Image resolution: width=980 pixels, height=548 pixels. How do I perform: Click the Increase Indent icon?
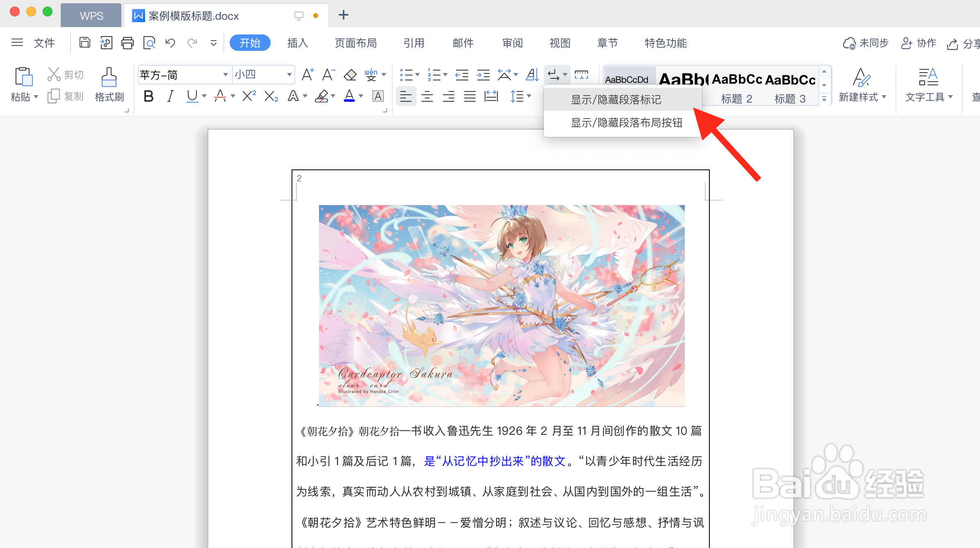click(x=483, y=75)
